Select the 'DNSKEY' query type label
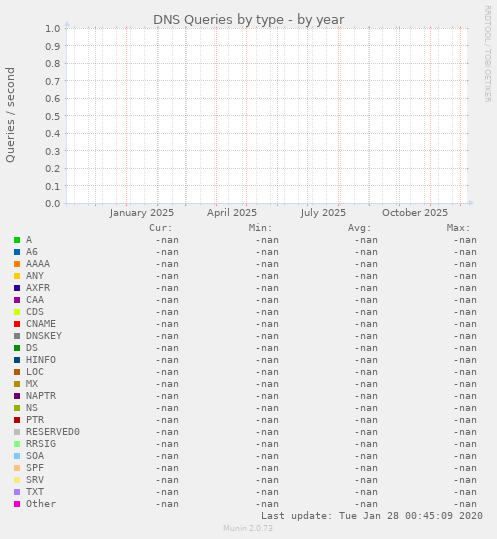 coord(44,336)
